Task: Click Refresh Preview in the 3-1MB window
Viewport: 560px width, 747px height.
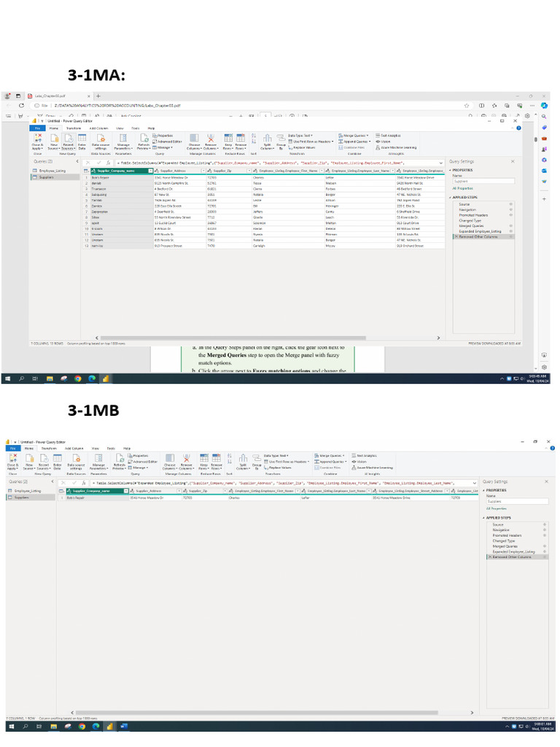Action: point(120,465)
